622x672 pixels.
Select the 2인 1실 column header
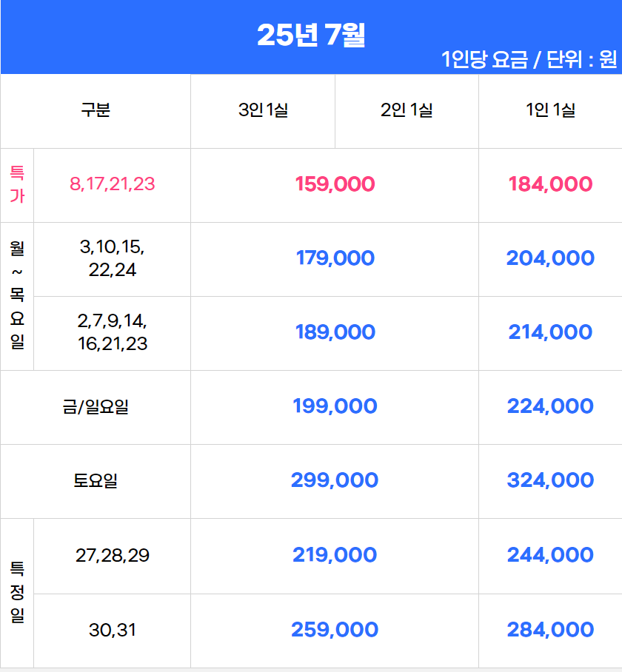pyautogui.click(x=407, y=110)
